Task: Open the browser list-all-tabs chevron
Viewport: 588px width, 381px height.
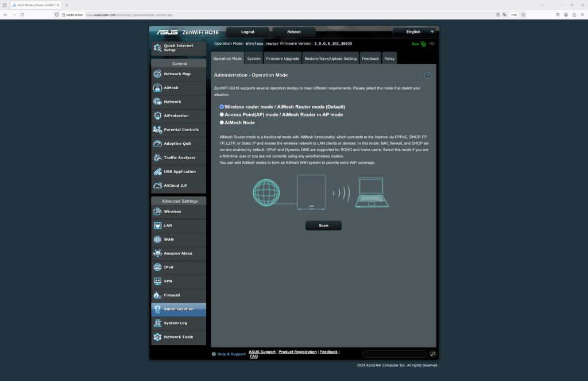Action: pyautogui.click(x=542, y=5)
